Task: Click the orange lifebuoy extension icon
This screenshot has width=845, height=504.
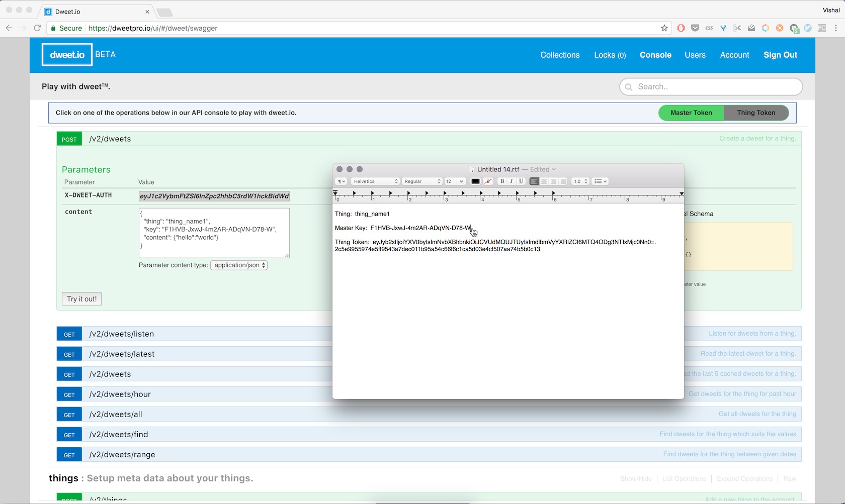Action: click(780, 28)
